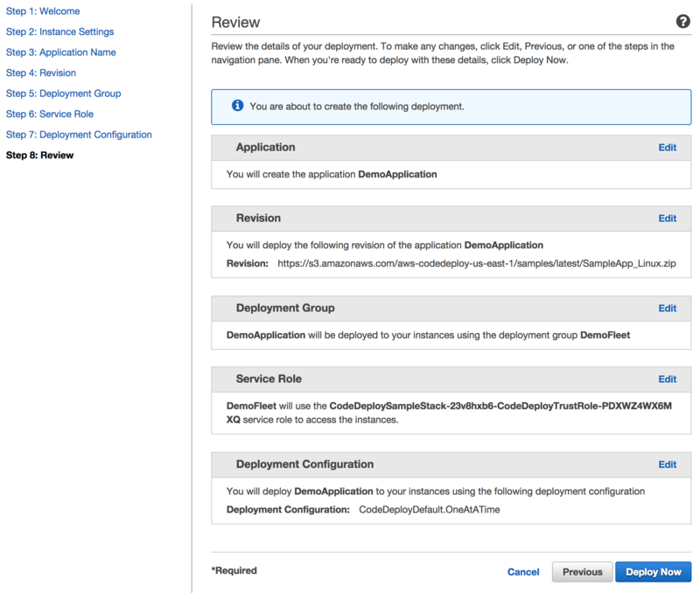Click the bold 'Revision:' field label
Viewport: 700px width, 599px height.
[248, 263]
